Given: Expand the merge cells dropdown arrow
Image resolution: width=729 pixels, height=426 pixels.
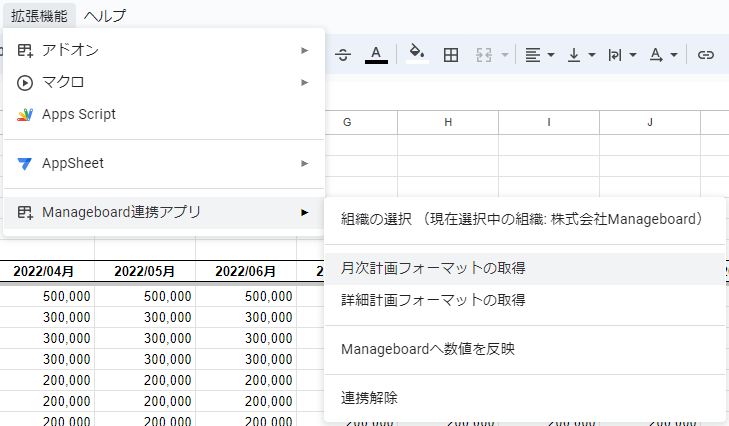Looking at the screenshot, I should click(504, 55).
